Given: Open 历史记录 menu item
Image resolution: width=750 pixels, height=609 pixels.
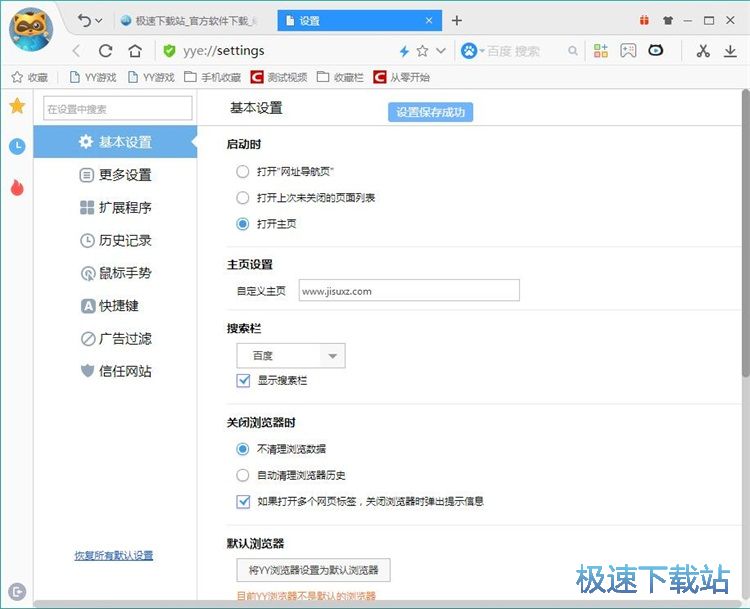Looking at the screenshot, I should pyautogui.click(x=115, y=240).
